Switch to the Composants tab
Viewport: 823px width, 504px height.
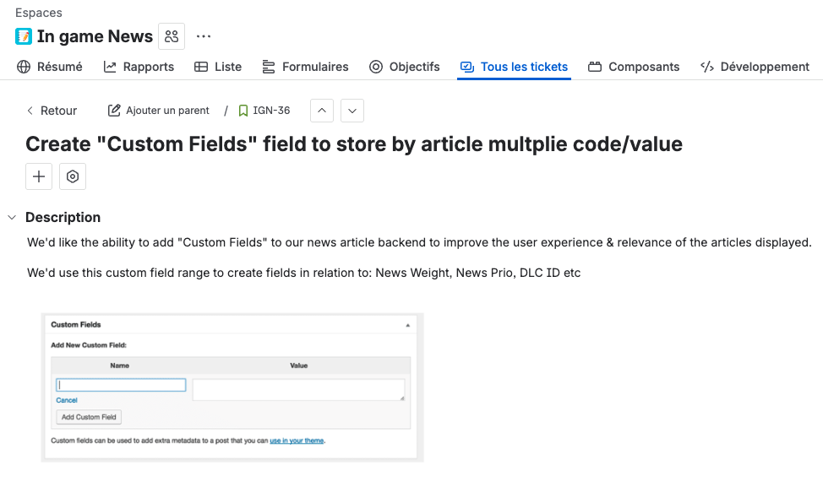[634, 67]
